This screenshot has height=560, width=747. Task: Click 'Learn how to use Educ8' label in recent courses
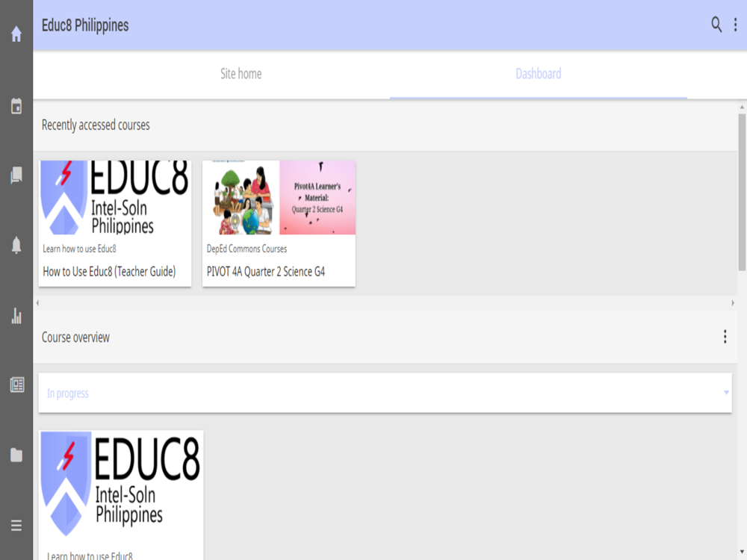[80, 249]
